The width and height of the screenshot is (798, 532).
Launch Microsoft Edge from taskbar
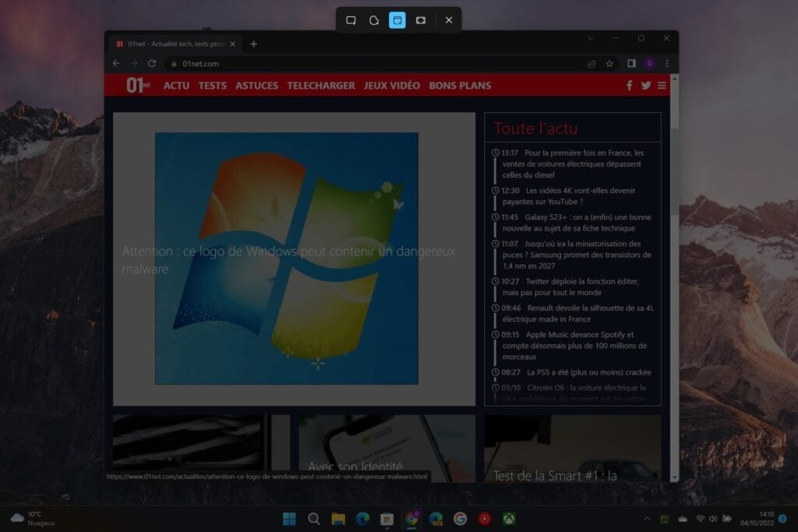tap(362, 519)
